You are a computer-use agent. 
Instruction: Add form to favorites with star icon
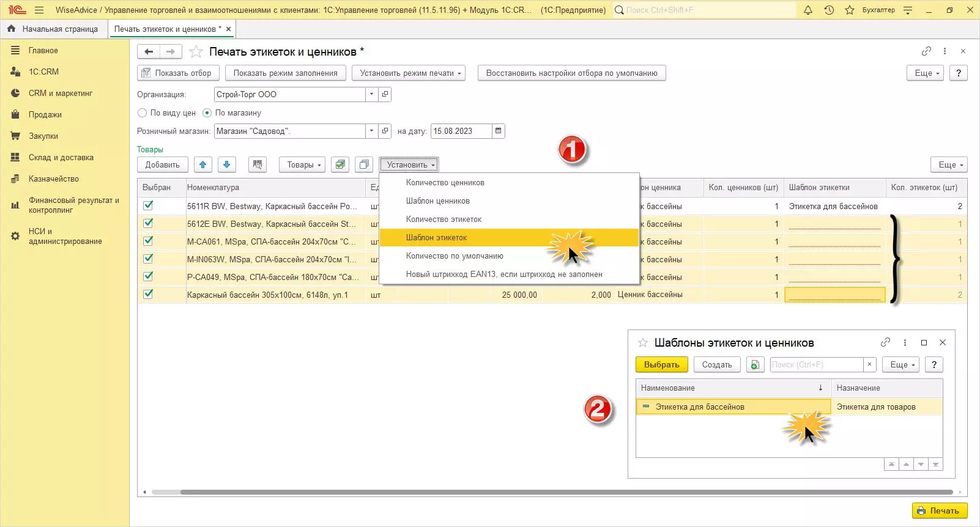(196, 52)
